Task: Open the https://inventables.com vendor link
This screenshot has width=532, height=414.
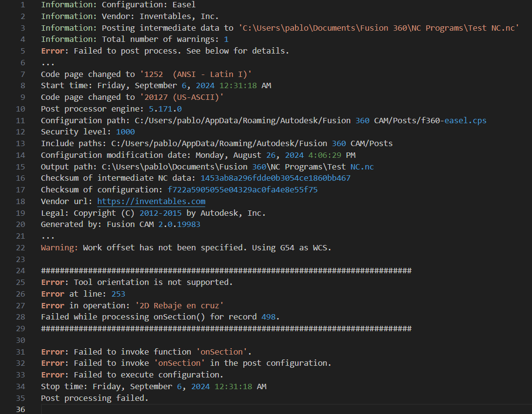Action: click(x=151, y=201)
